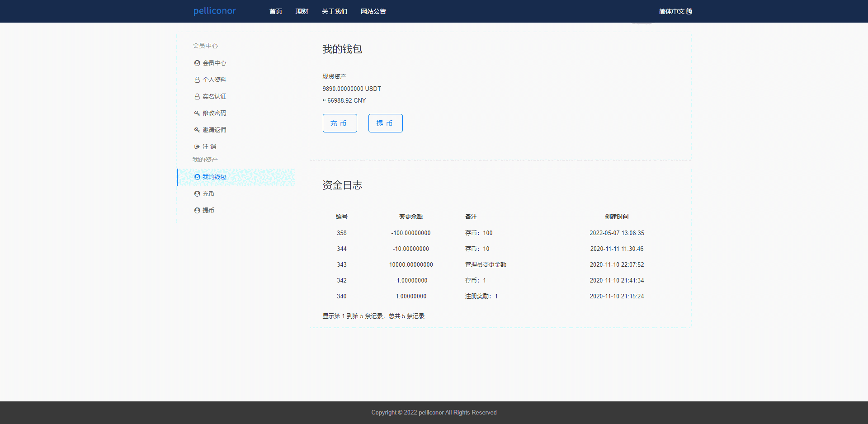Click the icon beside 实名认证
This screenshot has width=868, height=424.
tap(197, 97)
